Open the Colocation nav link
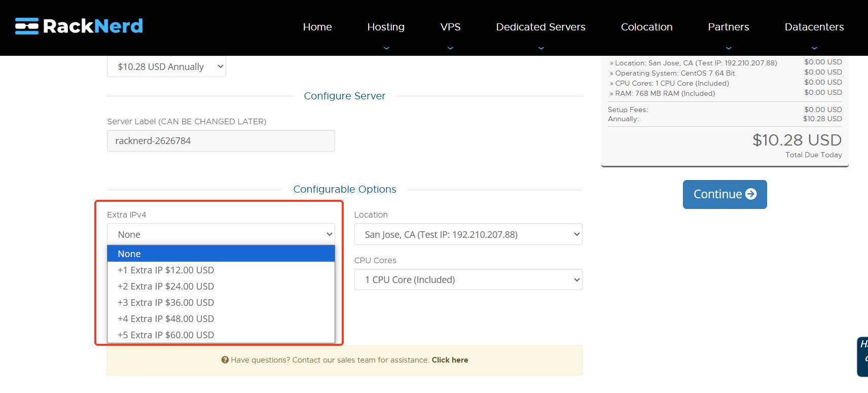The width and height of the screenshot is (868, 393). 646,27
